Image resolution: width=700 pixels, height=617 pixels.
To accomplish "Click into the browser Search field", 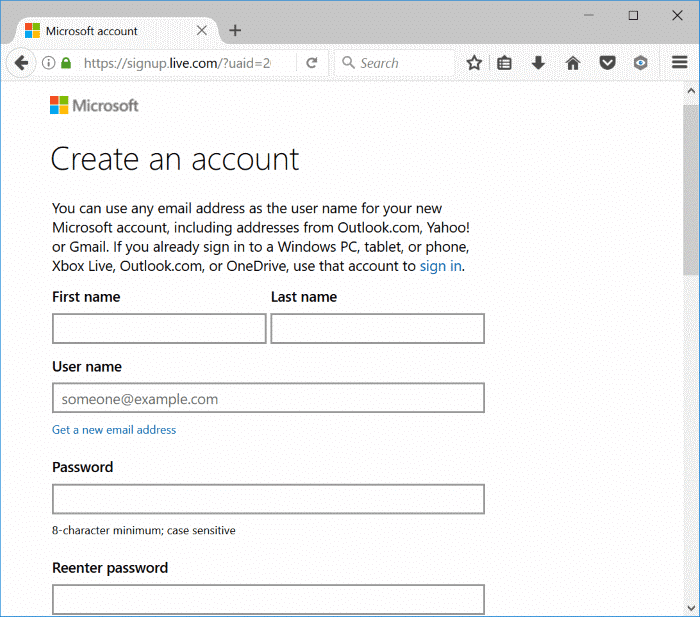I will coord(395,63).
